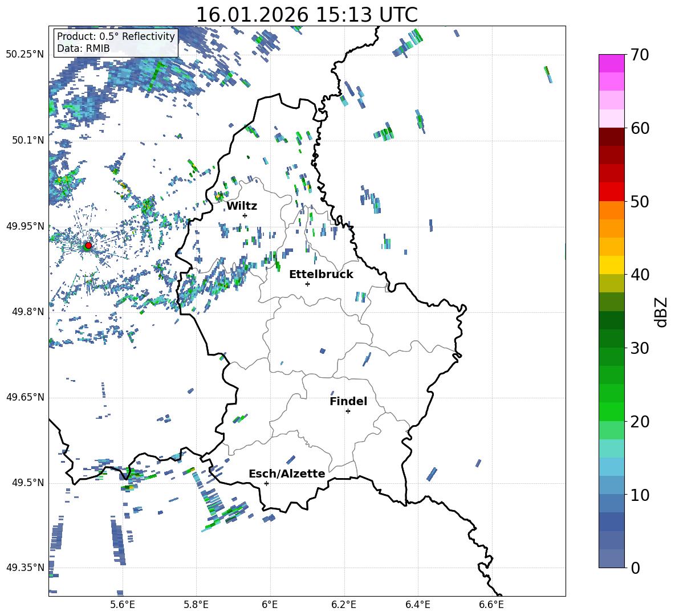Select the Findel city label
This screenshot has height=616, width=675.
[x=348, y=401]
